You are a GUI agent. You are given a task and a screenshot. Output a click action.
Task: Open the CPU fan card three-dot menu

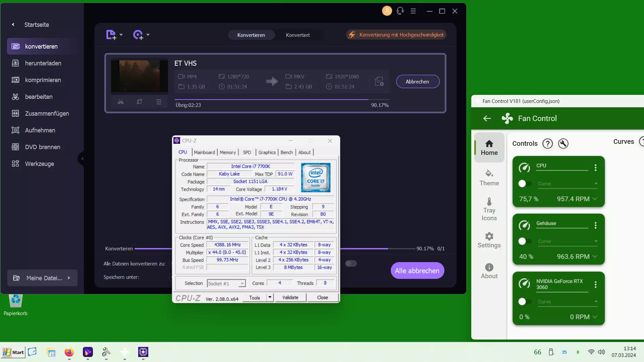595,168
